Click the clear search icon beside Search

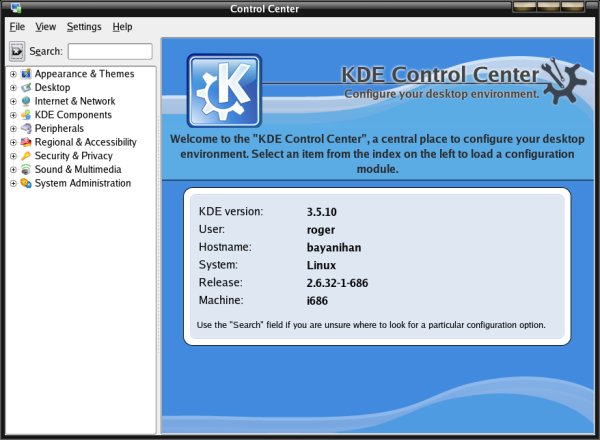tap(17, 51)
